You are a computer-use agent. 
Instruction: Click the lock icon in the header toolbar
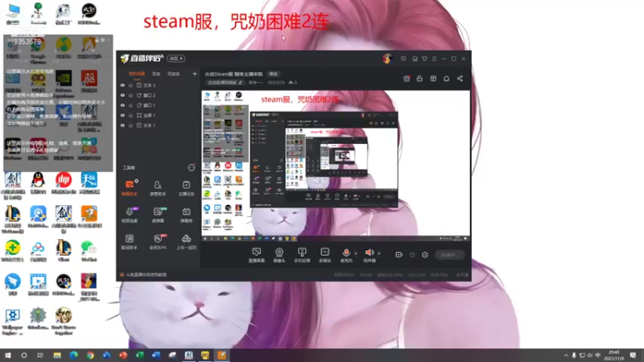coord(419,78)
